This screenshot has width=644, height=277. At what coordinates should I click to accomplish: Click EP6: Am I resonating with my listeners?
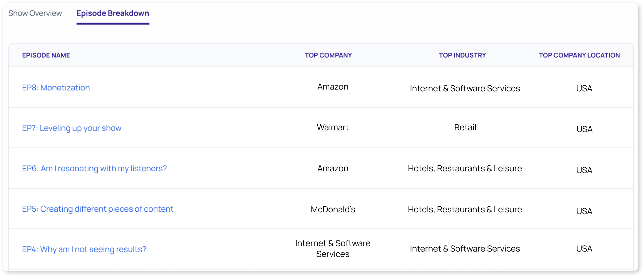(94, 169)
